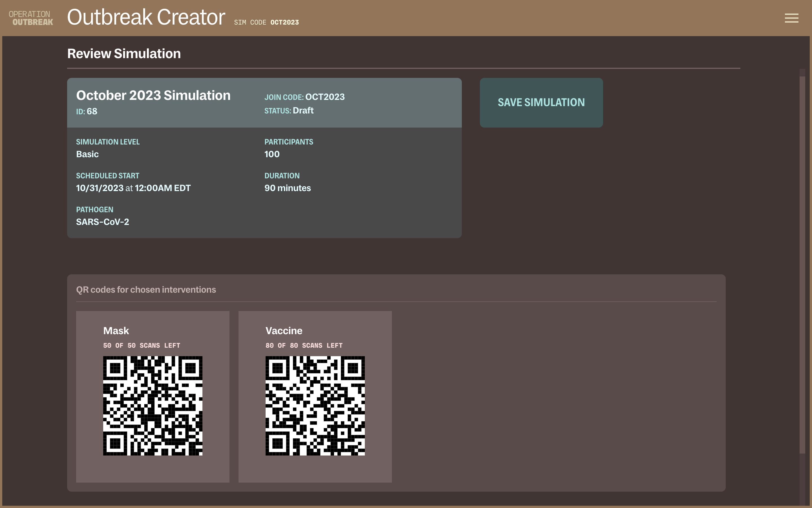Click the Scheduled Start label

pyautogui.click(x=107, y=176)
